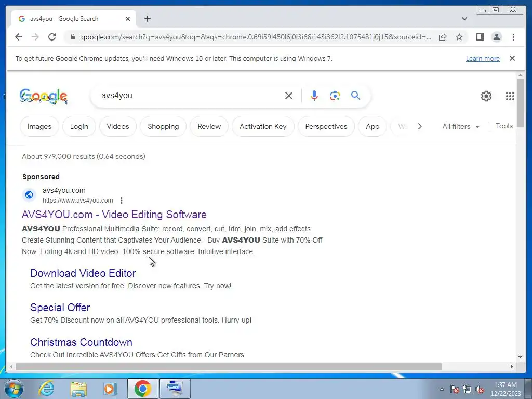Image resolution: width=532 pixels, height=399 pixels.
Task: Click the Chrome taskbar button
Action: point(142,389)
